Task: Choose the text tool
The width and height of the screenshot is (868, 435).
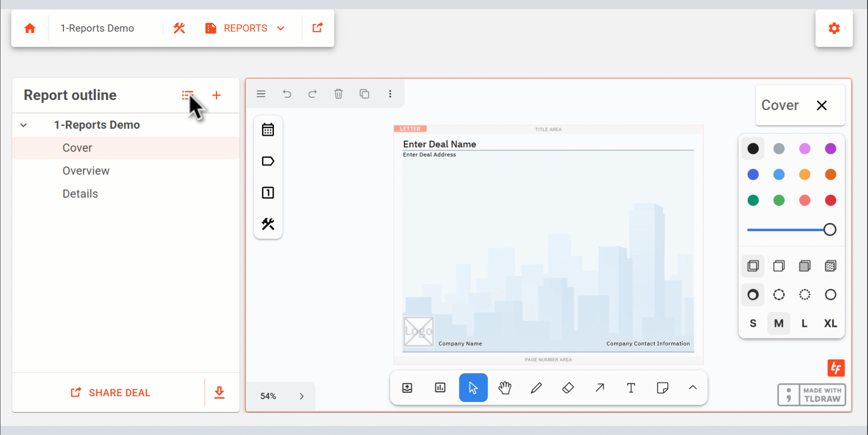Action: coord(631,388)
